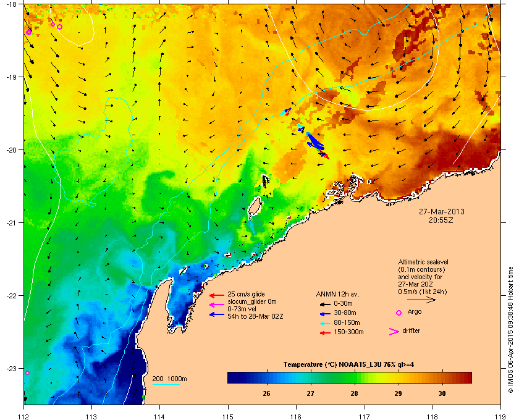The image size is (519, 420).
Task: Click colorbar tick label '29'
Action: 398,393
